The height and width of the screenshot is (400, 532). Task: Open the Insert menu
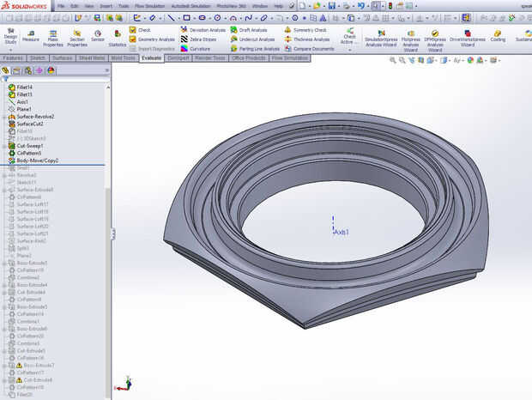(x=106, y=6)
